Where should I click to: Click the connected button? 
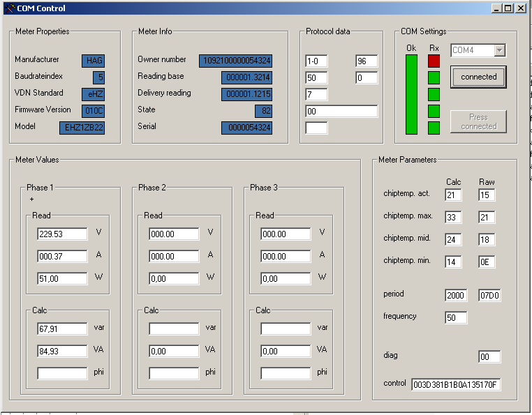click(478, 77)
